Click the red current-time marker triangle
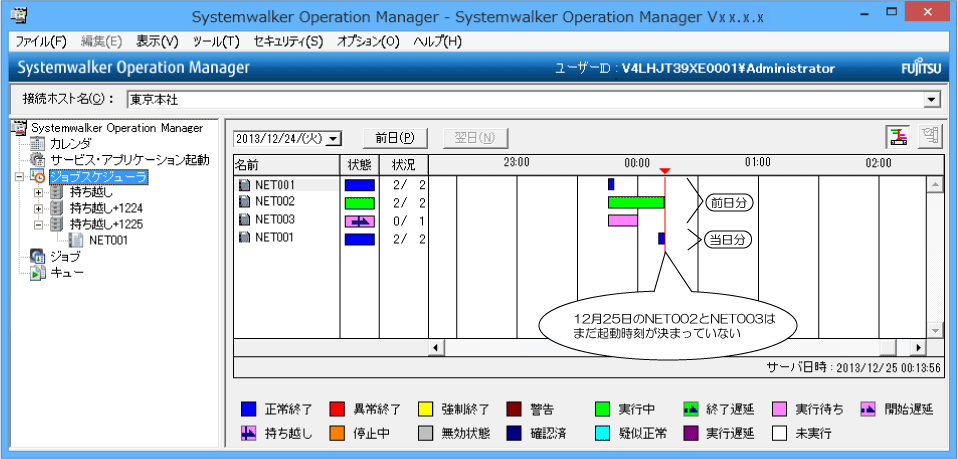Viewport: 958px width, 459px height. (x=665, y=171)
